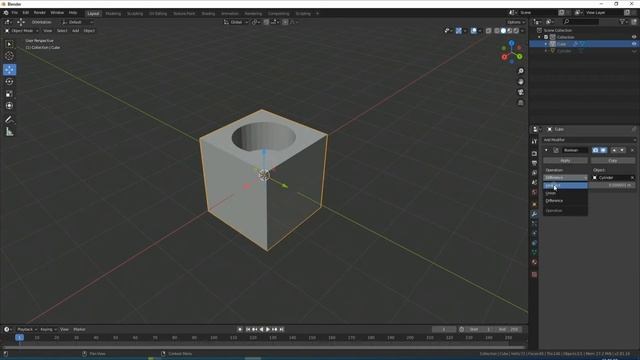Image resolution: width=640 pixels, height=360 pixels.
Task: Open the View Layer properties tab
Action: coord(534,173)
